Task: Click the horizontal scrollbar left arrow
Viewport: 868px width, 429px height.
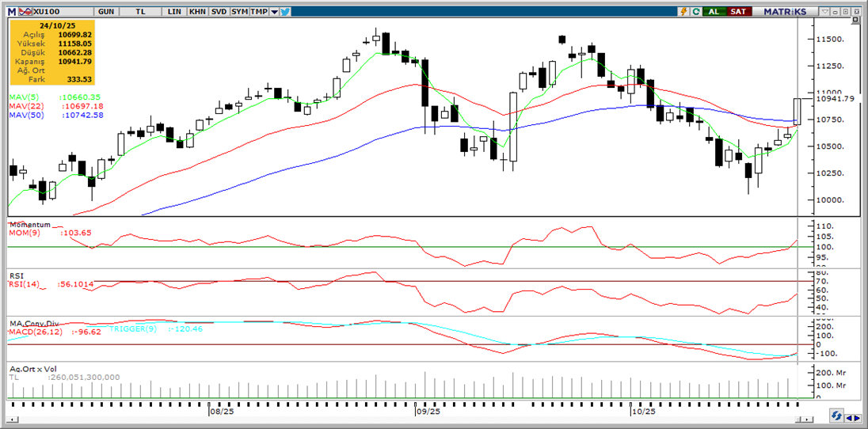Action: point(12,416)
